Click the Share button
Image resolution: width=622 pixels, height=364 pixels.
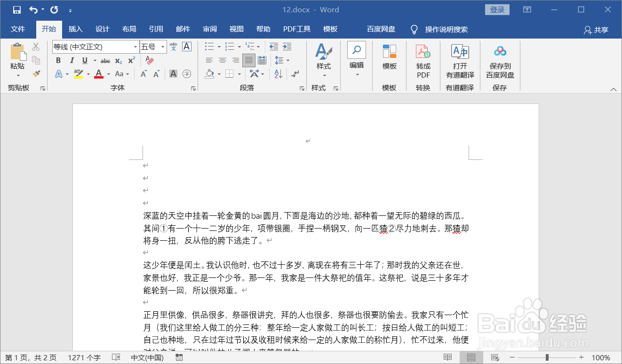tap(596, 30)
